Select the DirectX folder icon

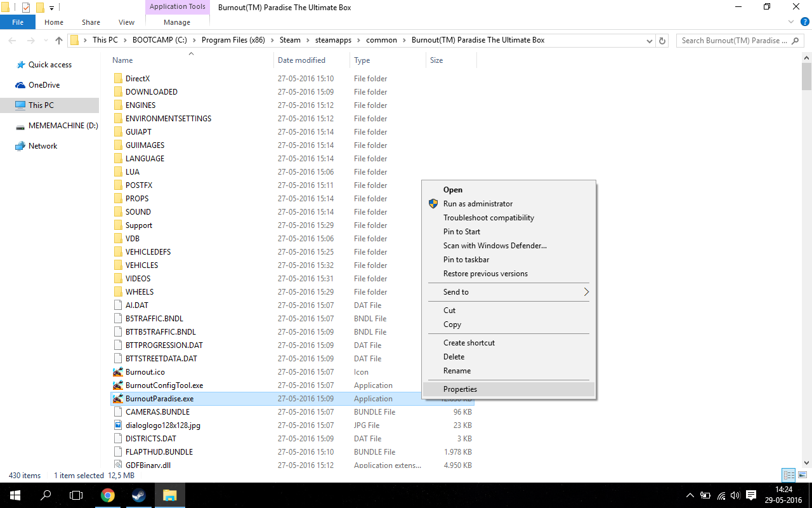click(118, 79)
